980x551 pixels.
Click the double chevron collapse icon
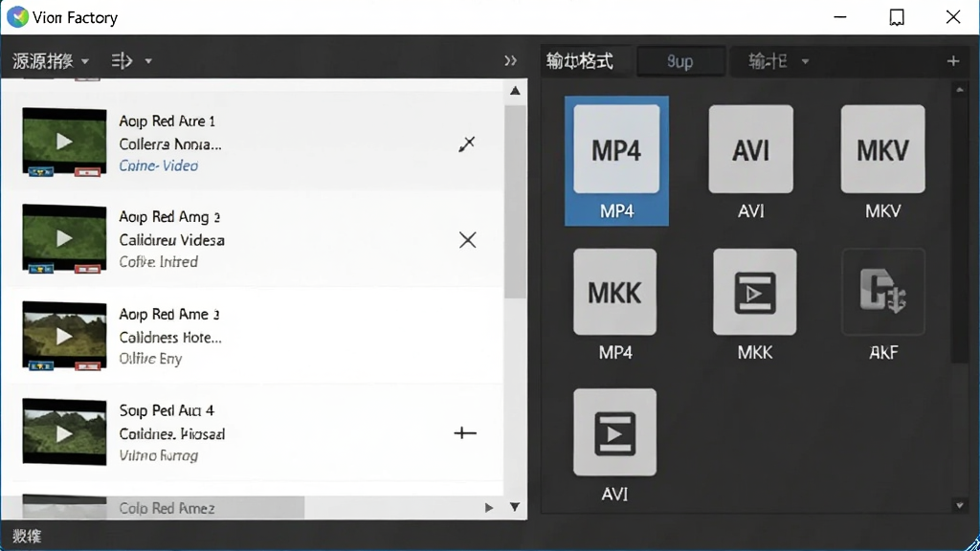coord(511,60)
